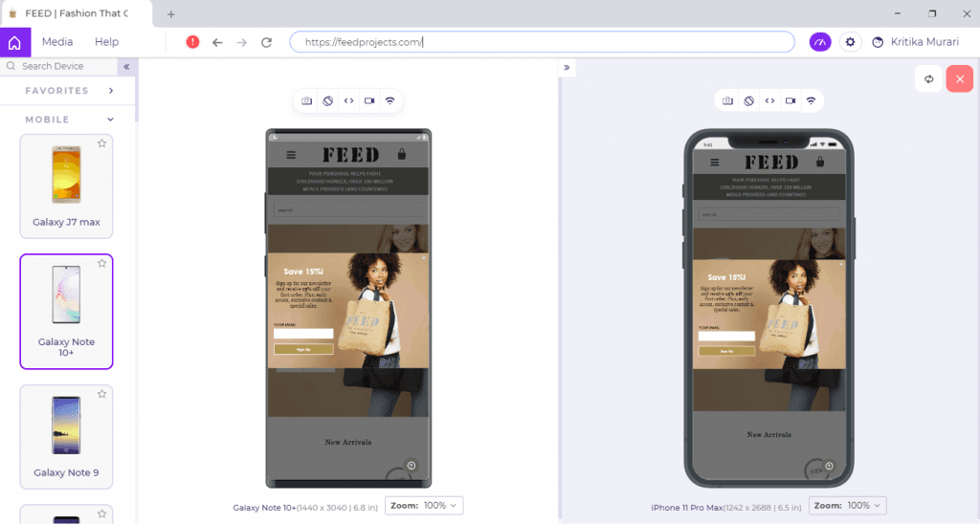The height and width of the screenshot is (525, 980).
Task: Open the Help menu
Action: click(107, 42)
